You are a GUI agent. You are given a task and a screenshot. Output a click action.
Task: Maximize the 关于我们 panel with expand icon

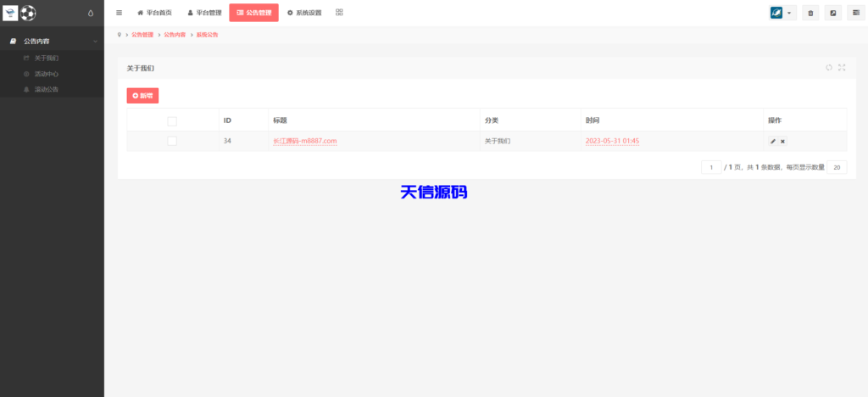[842, 68]
